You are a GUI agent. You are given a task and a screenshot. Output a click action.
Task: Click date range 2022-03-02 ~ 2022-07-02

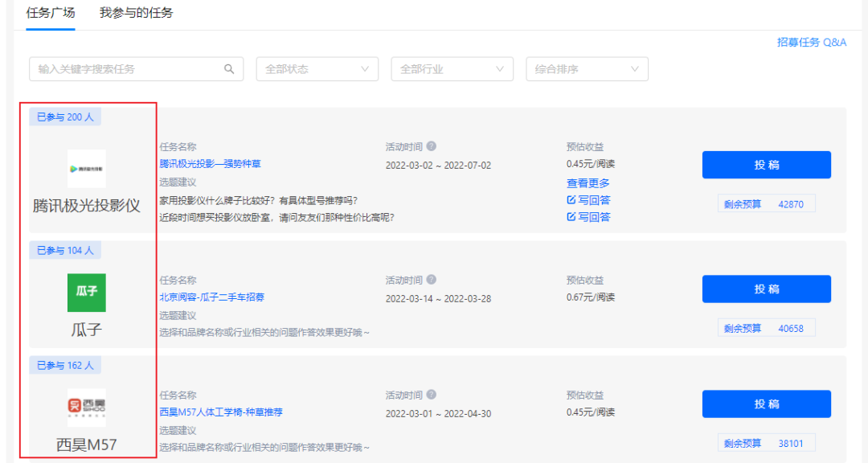[x=439, y=166]
